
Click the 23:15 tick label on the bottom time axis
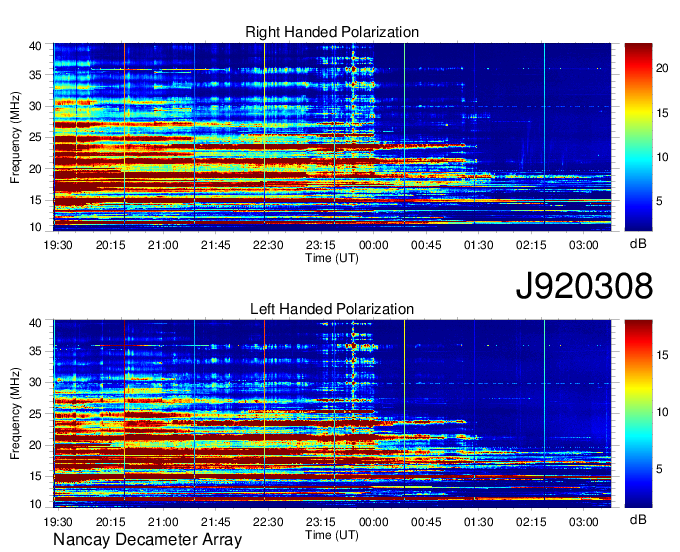coord(320,522)
